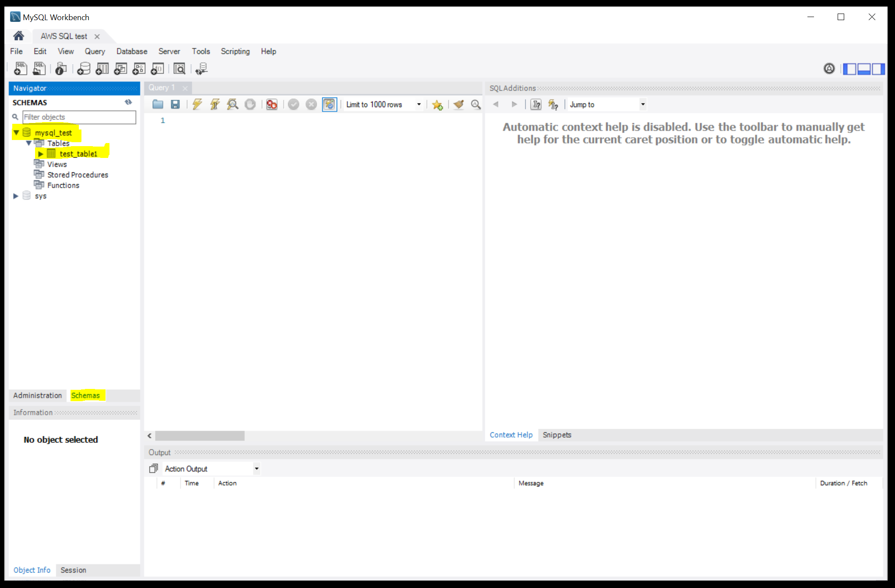Click the Explain query magnifier-lightning icon
Viewport: 895px width, 588px height.
pos(233,104)
